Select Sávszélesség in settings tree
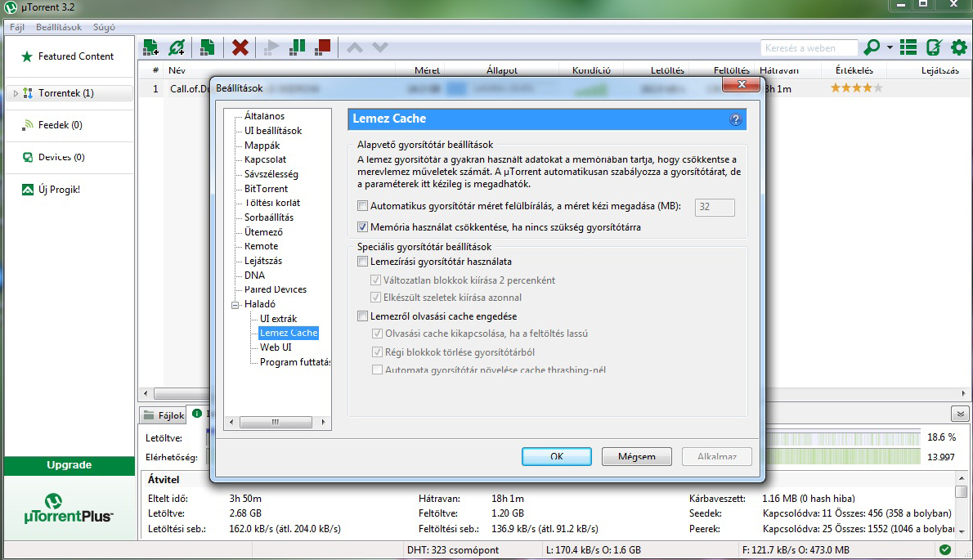This screenshot has width=973, height=560. click(271, 174)
